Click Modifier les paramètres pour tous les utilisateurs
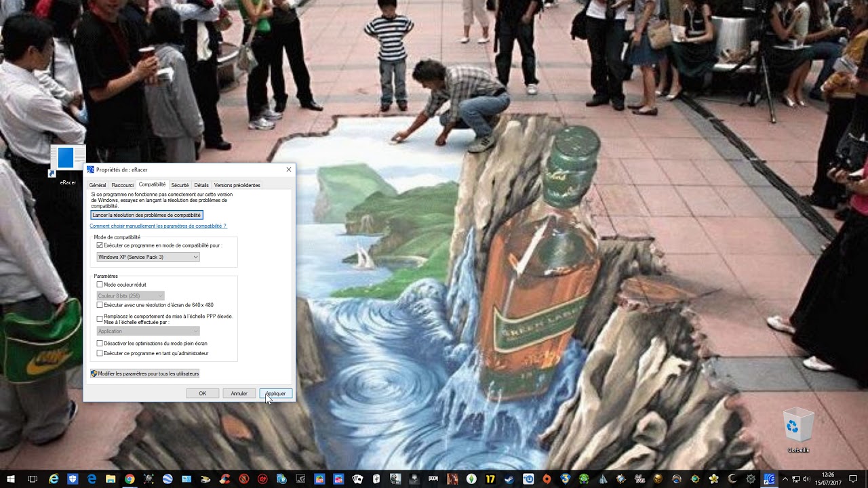This screenshot has height=488, width=868. pos(145,373)
